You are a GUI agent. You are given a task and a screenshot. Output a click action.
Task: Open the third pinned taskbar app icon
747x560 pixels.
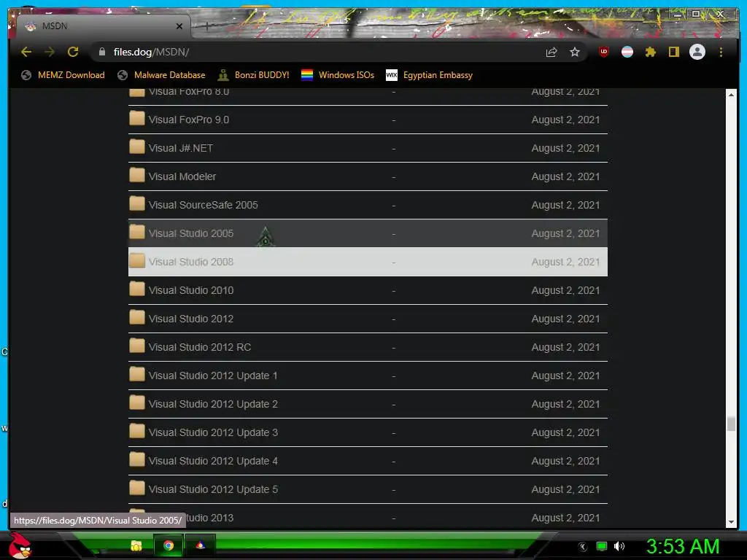[200, 545]
